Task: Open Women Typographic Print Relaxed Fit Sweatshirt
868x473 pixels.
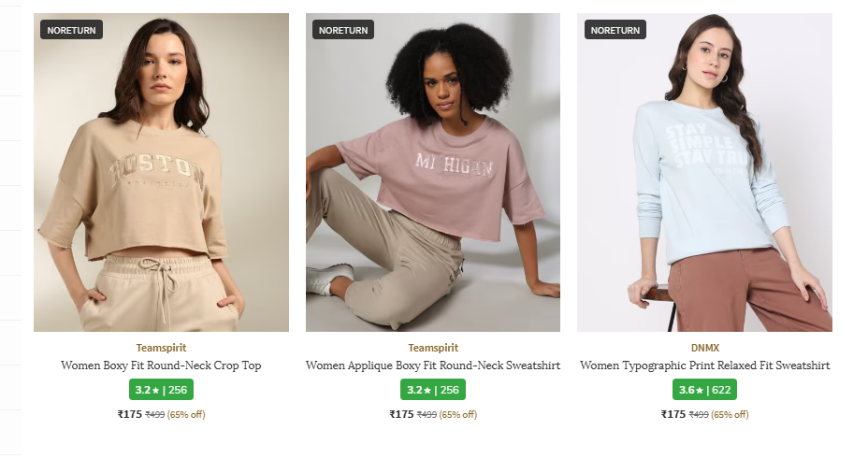Action: [x=704, y=365]
